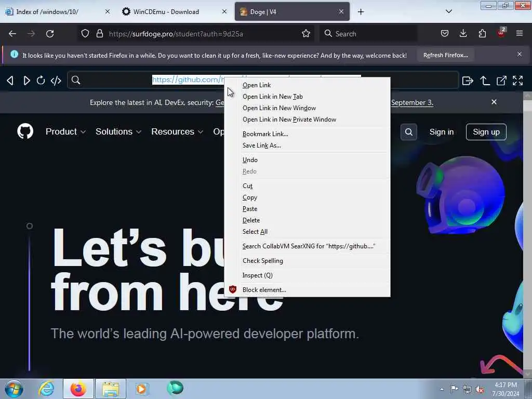Click the uBlock Origin toolbar icon

pos(501,33)
